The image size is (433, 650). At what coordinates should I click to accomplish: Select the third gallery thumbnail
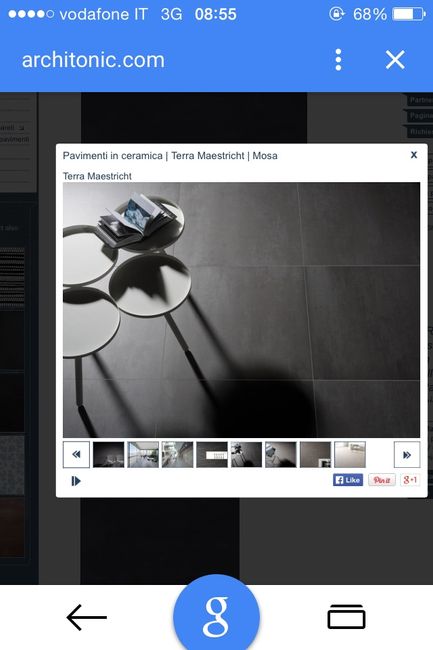(x=177, y=454)
